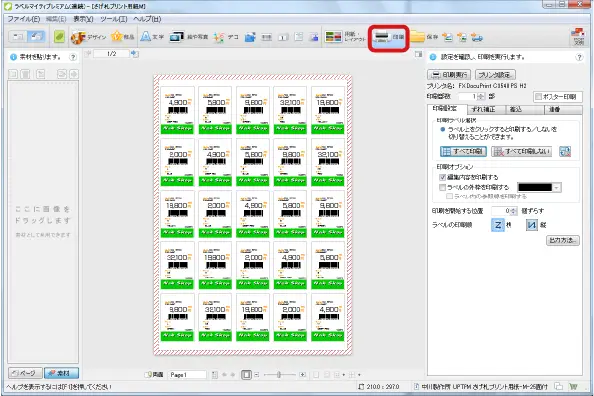Open ツール(T) menu
The width and height of the screenshot is (594, 396).
coord(114,19)
